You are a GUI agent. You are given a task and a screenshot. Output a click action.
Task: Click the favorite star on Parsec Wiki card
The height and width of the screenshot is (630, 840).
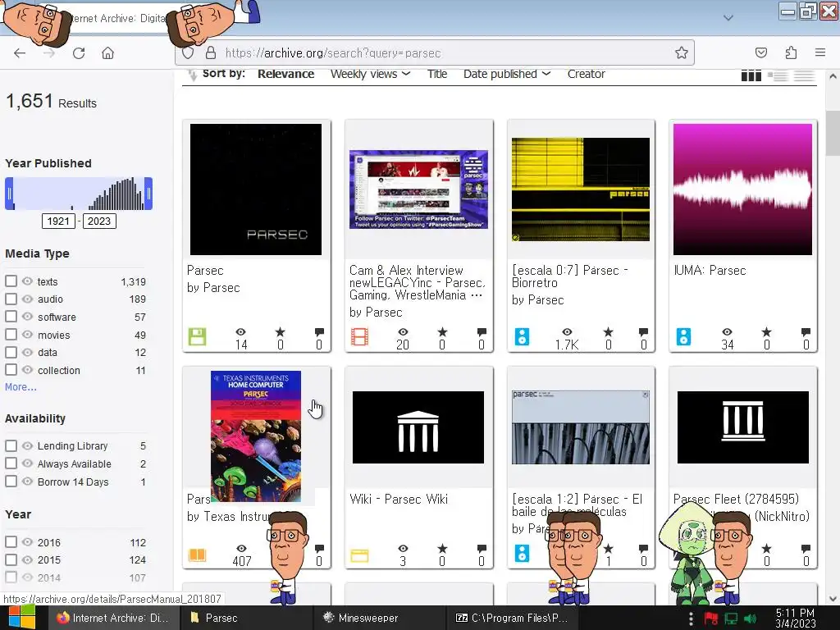click(x=442, y=549)
